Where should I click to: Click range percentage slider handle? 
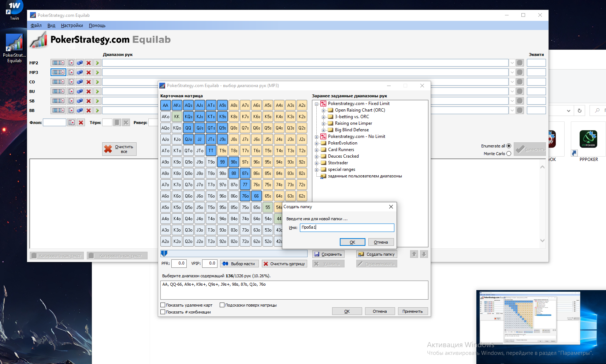[164, 253]
